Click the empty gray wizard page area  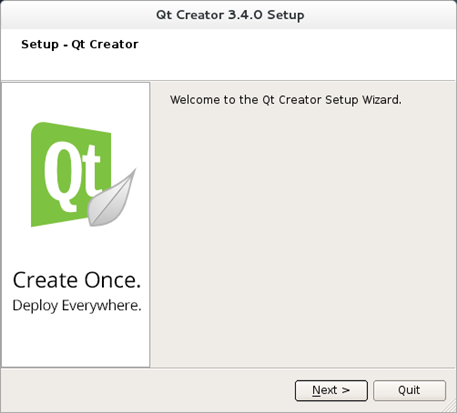[303, 233]
